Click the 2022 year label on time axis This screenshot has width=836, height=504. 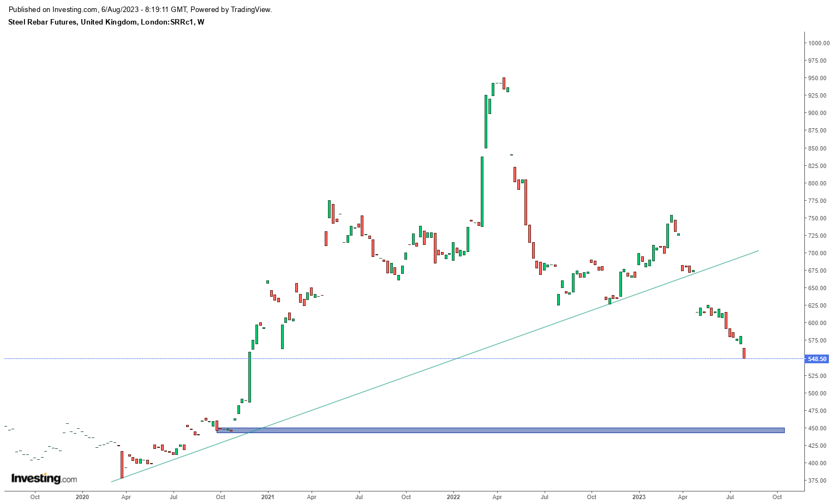[453, 497]
